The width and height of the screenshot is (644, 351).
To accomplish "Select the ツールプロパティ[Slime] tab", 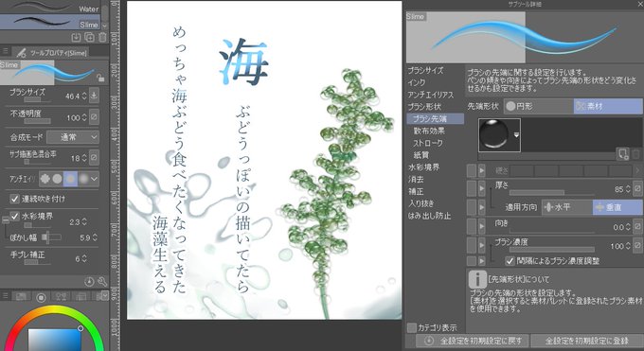I will point(51,53).
